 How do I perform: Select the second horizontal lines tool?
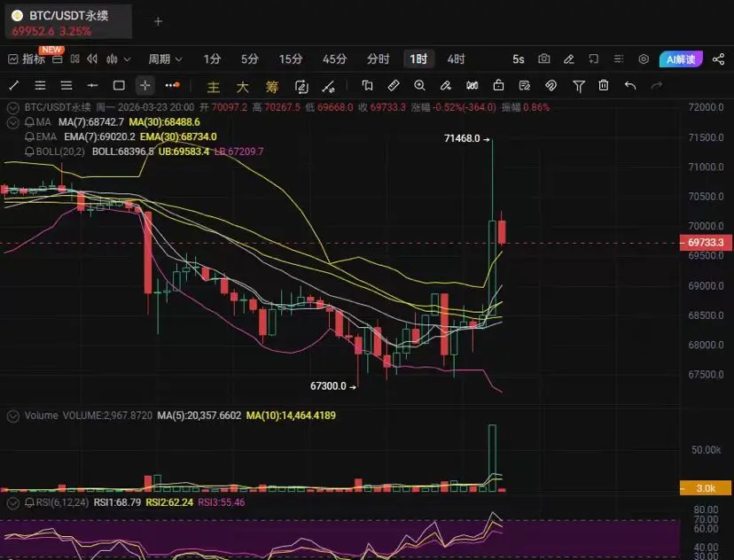pos(66,85)
